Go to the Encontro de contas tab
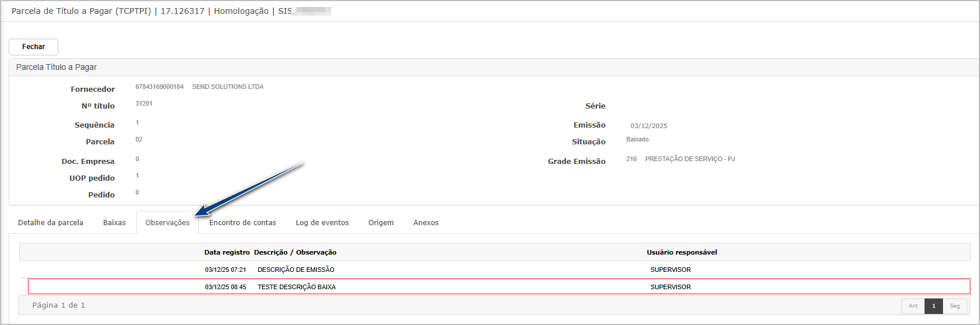The width and height of the screenshot is (980, 325). [x=243, y=223]
